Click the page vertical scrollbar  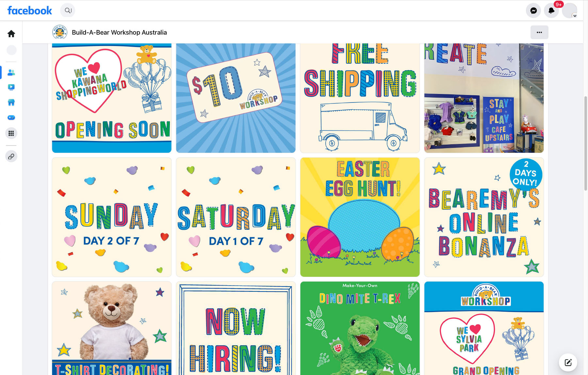[x=585, y=144]
